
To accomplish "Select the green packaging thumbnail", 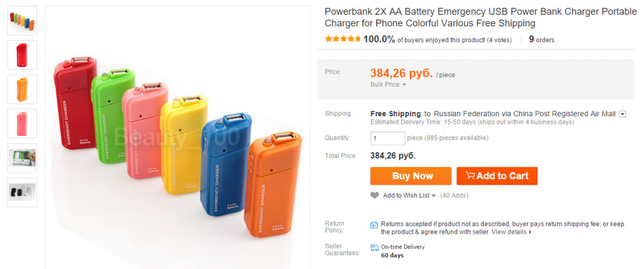I will (22, 158).
